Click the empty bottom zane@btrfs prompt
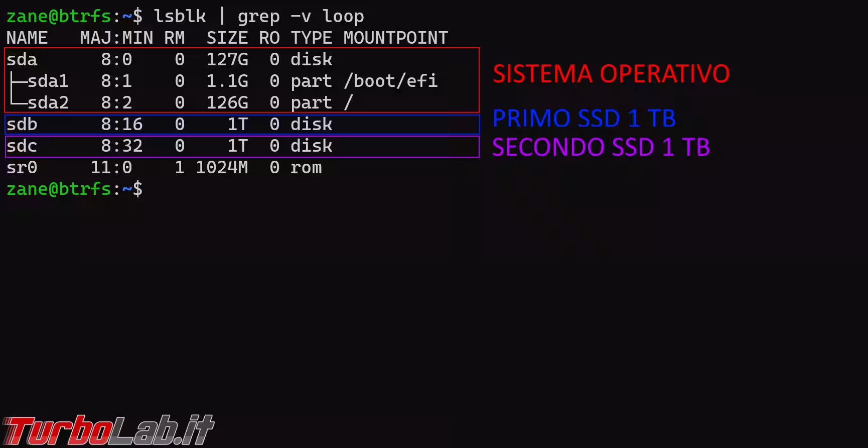This screenshot has width=868, height=448. click(x=74, y=189)
